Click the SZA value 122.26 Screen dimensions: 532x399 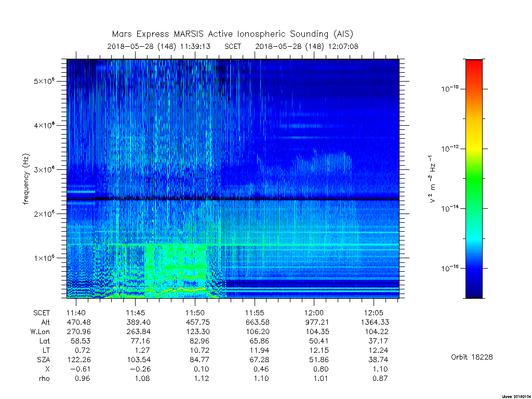79,360
